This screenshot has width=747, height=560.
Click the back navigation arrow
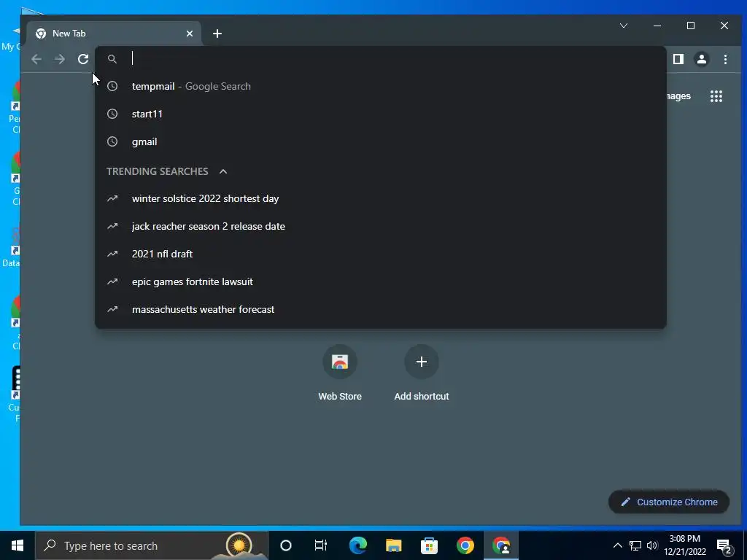pos(36,59)
